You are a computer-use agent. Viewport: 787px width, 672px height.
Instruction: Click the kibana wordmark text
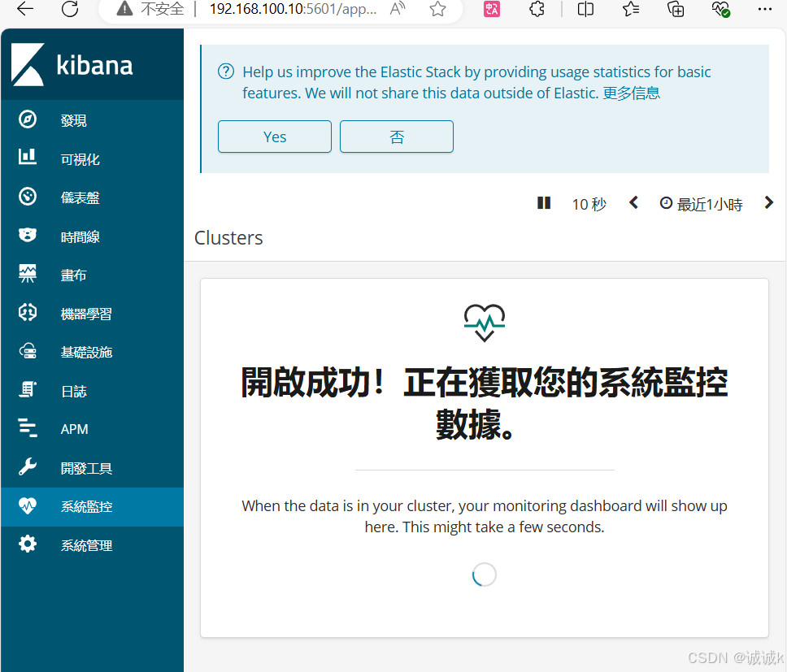(x=95, y=65)
